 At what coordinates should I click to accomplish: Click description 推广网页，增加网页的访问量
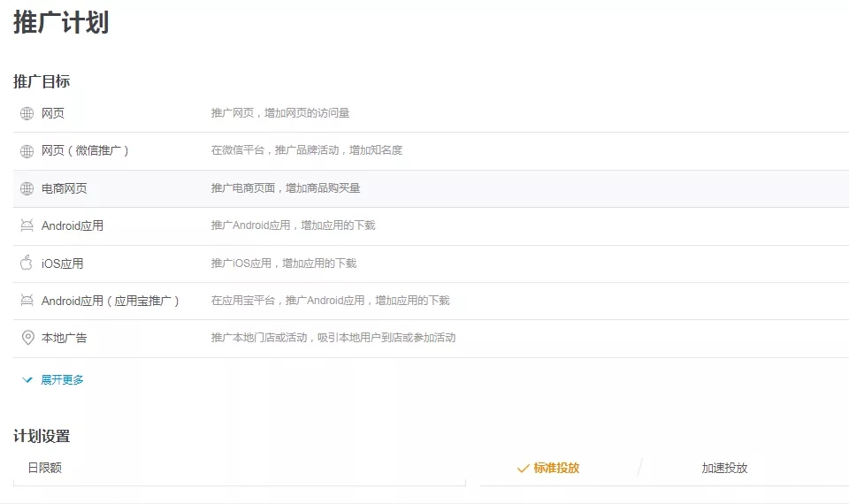[280, 113]
